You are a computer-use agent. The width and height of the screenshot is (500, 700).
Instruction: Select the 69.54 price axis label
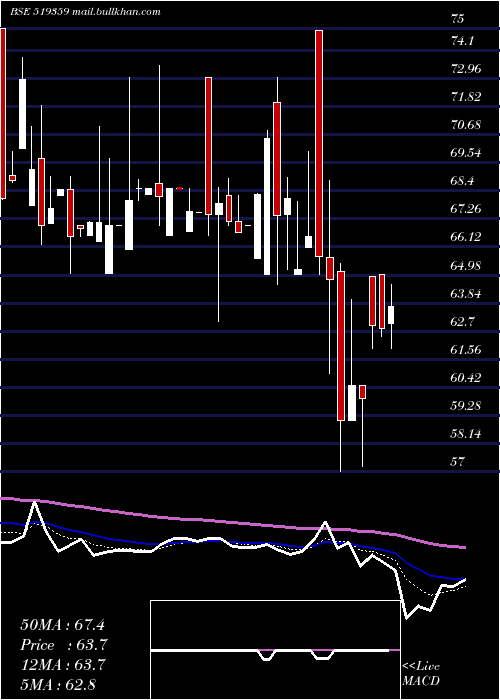pos(467,153)
